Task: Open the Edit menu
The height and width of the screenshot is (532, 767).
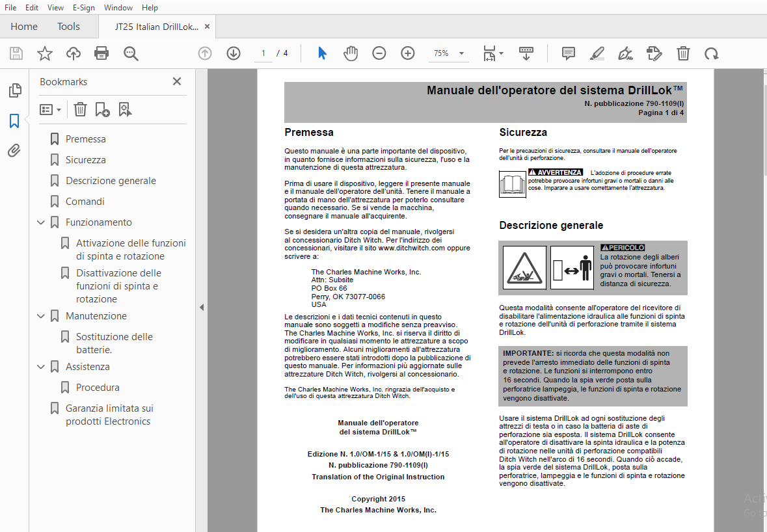Action: pyautogui.click(x=32, y=7)
